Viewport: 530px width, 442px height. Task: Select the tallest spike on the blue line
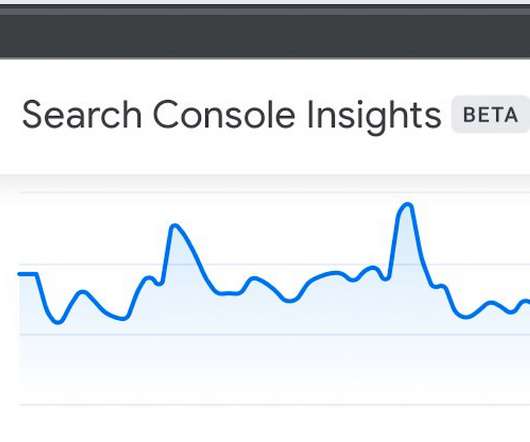click(407, 205)
